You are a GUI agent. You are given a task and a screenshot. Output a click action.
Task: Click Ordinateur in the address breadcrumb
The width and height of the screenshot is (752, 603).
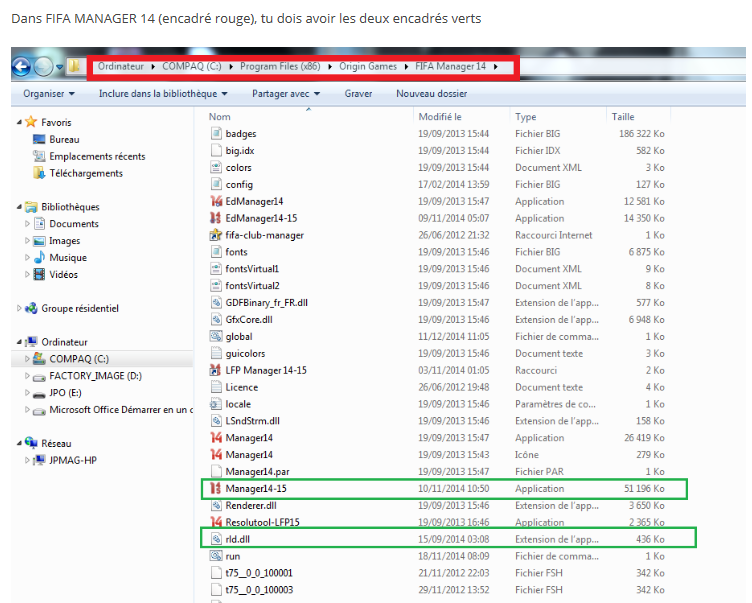pyautogui.click(x=121, y=66)
